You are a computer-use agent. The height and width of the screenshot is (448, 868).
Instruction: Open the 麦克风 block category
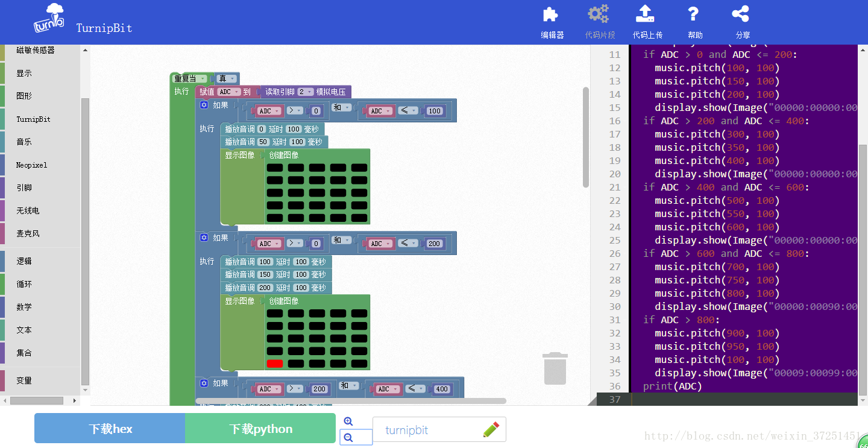40,233
